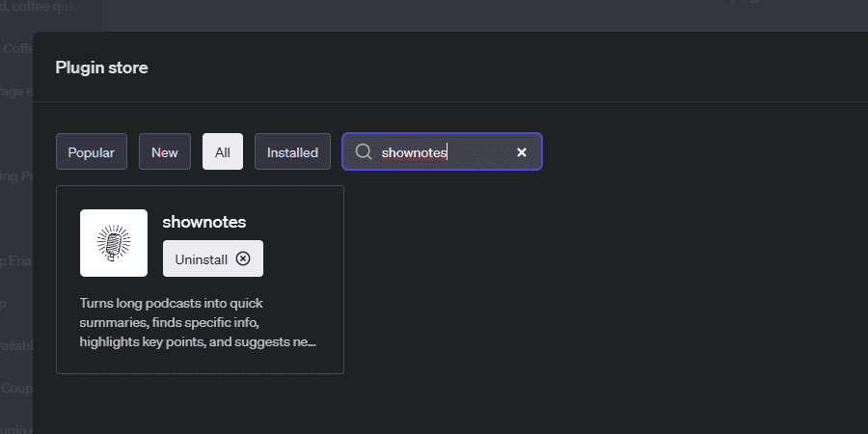Focus the plugin search text field
Viewport: 868px width, 434px height.
click(x=443, y=151)
